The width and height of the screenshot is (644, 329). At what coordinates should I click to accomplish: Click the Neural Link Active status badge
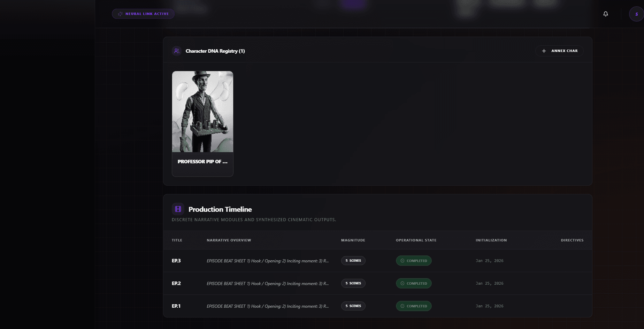(143, 14)
